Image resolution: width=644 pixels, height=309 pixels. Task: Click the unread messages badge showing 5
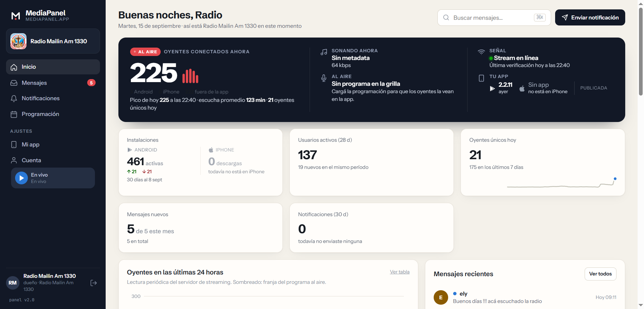click(91, 83)
